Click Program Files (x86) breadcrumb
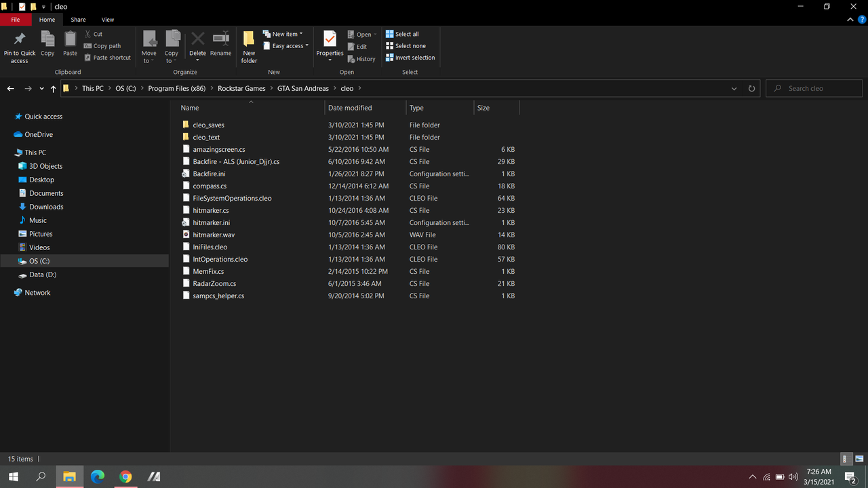868x488 pixels. pyautogui.click(x=176, y=89)
